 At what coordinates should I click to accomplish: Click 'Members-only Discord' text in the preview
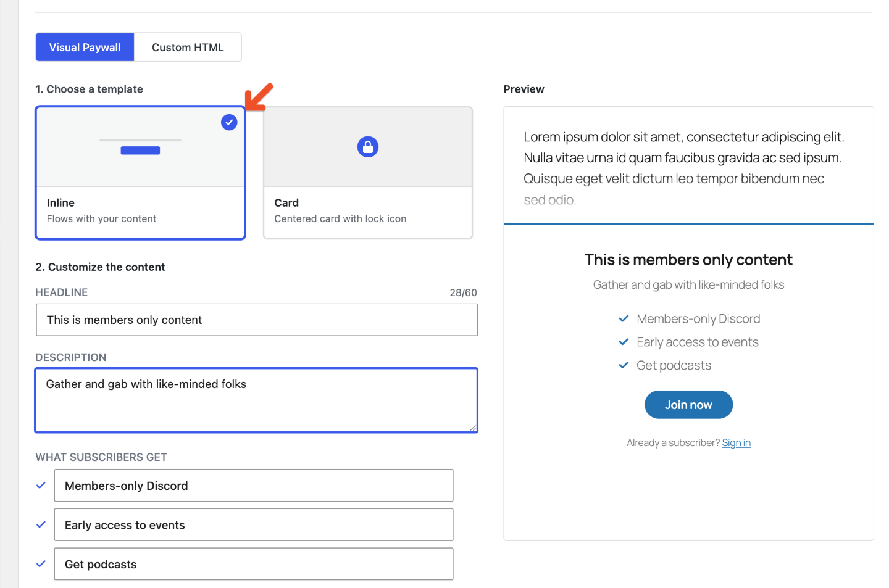click(x=698, y=319)
